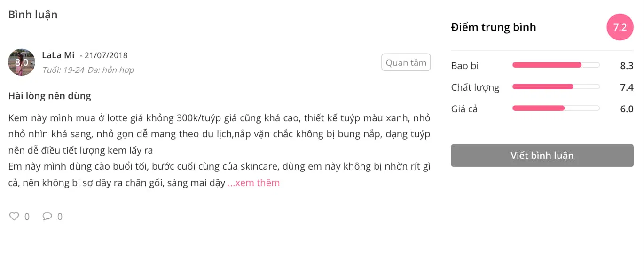Click the Bao bì score bar
The image size is (644, 280).
(x=556, y=65)
